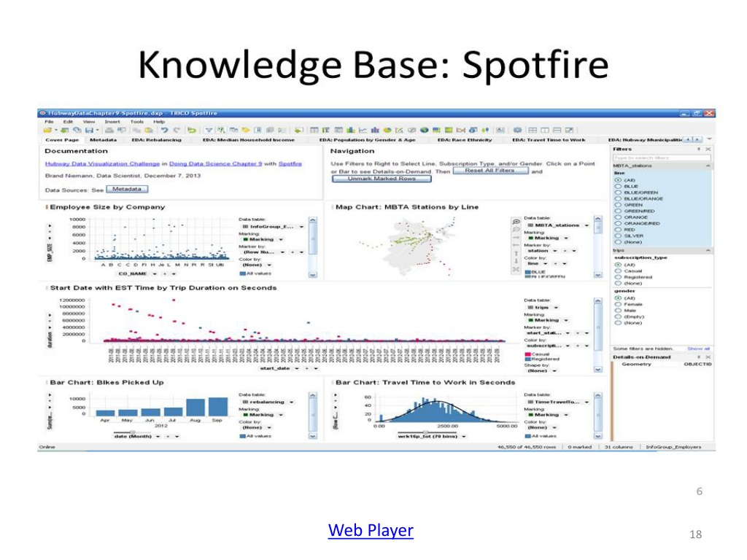Insert a Parallel Coordinate Plot icon
747x560 pixels.
[x=461, y=130]
